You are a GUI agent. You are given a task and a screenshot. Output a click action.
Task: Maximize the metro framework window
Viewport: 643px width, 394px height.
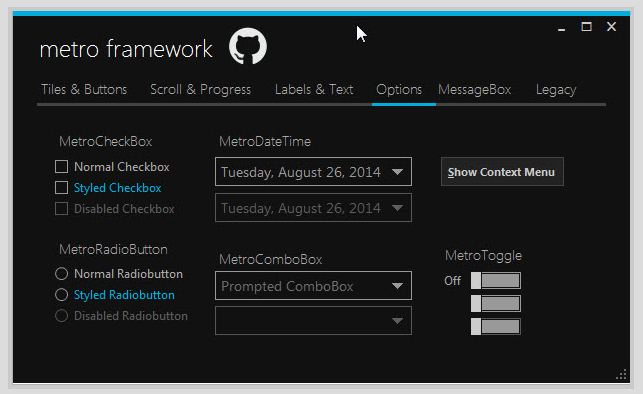[x=586, y=27]
